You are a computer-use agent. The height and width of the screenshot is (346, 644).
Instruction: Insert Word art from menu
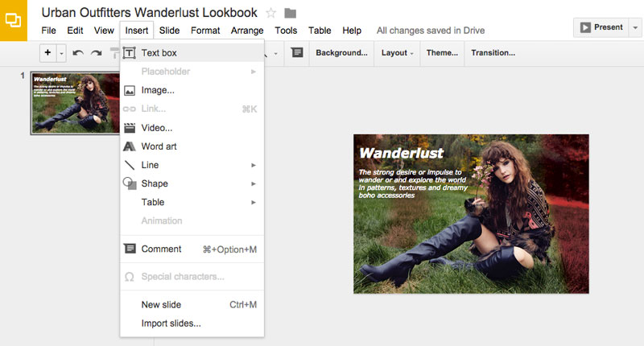coord(192,146)
